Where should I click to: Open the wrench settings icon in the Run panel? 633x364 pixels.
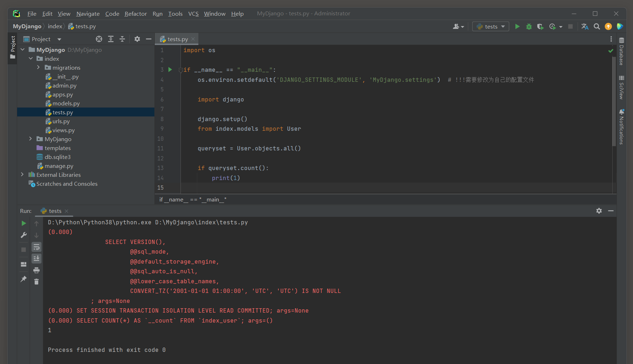(24, 235)
